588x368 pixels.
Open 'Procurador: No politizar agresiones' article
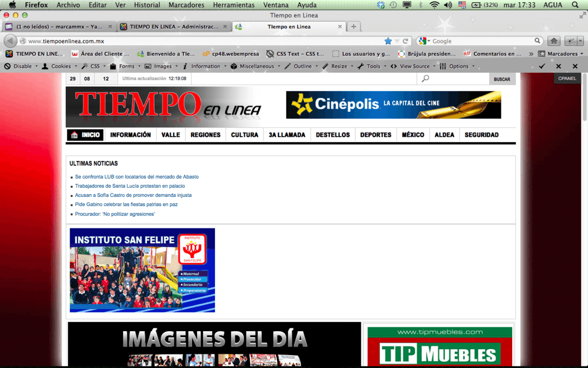pos(115,214)
